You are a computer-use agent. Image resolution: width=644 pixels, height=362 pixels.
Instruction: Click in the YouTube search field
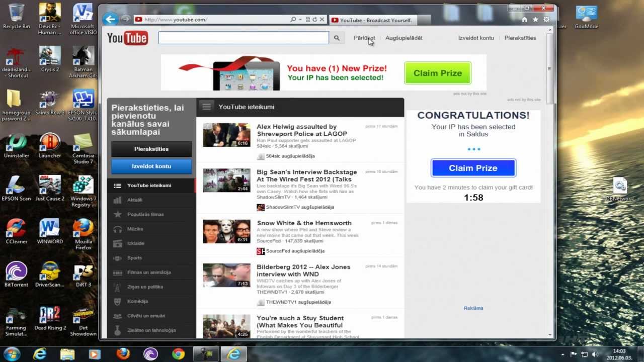tap(244, 38)
